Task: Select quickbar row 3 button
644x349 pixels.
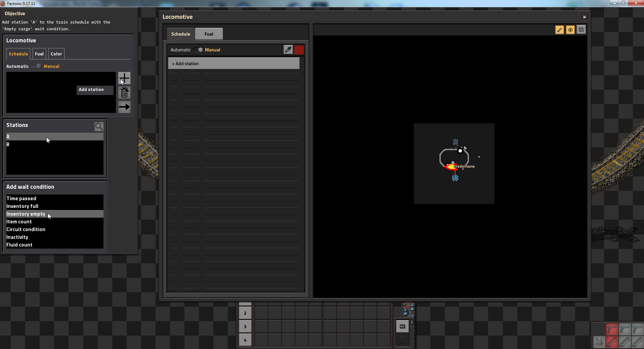Action: coord(245,326)
